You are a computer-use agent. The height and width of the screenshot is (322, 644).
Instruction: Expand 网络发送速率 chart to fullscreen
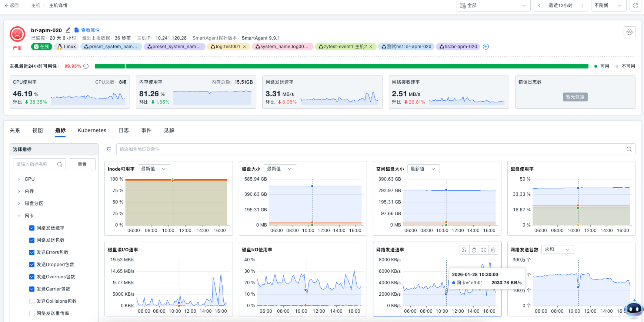(x=483, y=250)
